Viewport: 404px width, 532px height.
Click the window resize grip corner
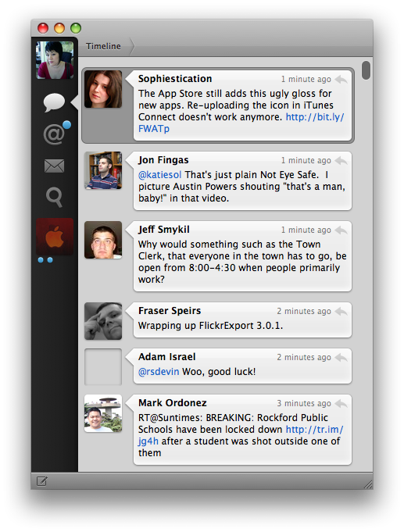[368, 484]
